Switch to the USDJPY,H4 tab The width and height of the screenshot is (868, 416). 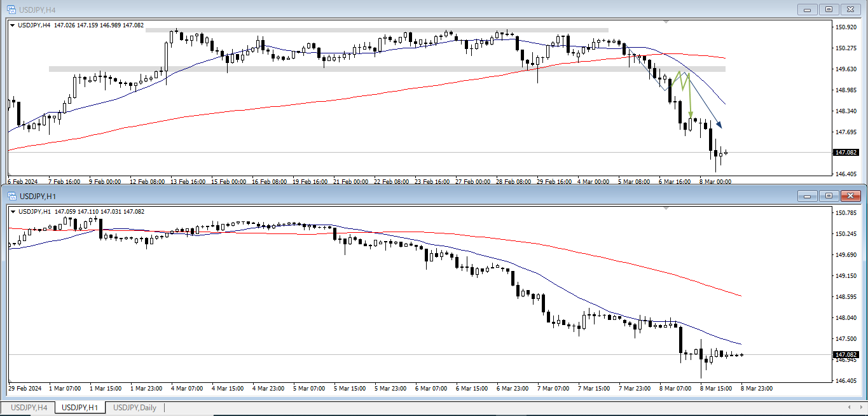click(x=29, y=408)
